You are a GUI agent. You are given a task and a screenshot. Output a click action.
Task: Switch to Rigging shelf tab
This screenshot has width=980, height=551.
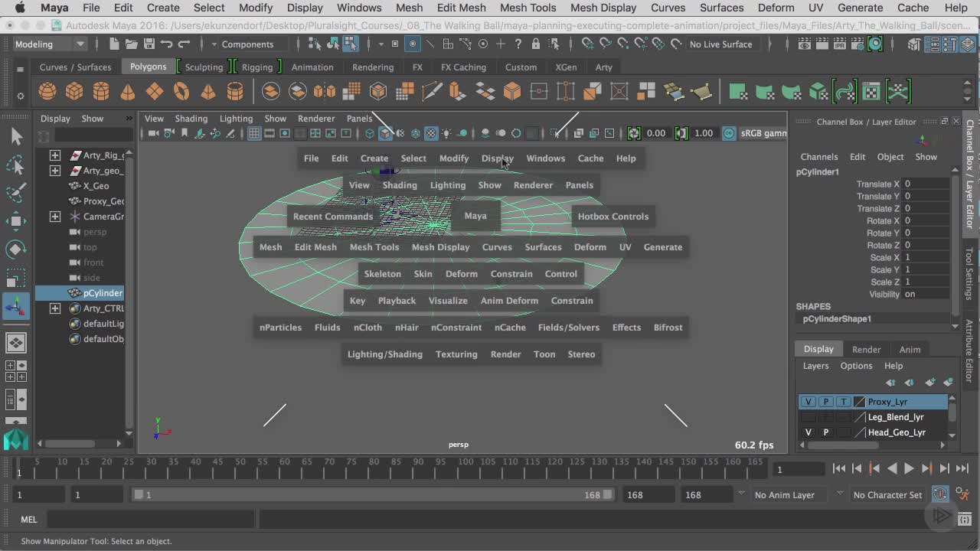(x=257, y=67)
